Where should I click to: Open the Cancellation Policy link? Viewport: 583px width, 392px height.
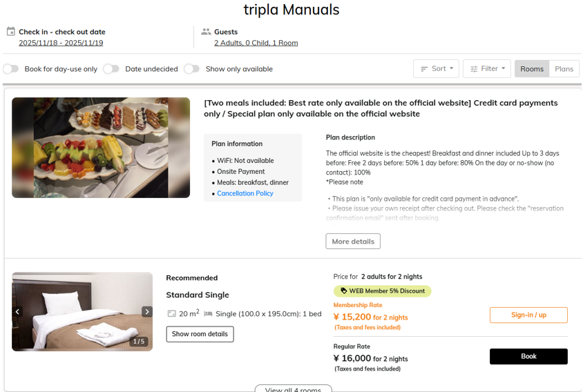click(x=245, y=194)
